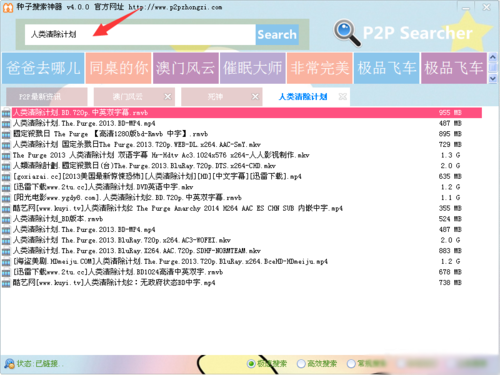500x375 pixels.
Task: Select result 人类清除计划.BD.720p.中英双字幕.rmvb
Action: click(247, 113)
